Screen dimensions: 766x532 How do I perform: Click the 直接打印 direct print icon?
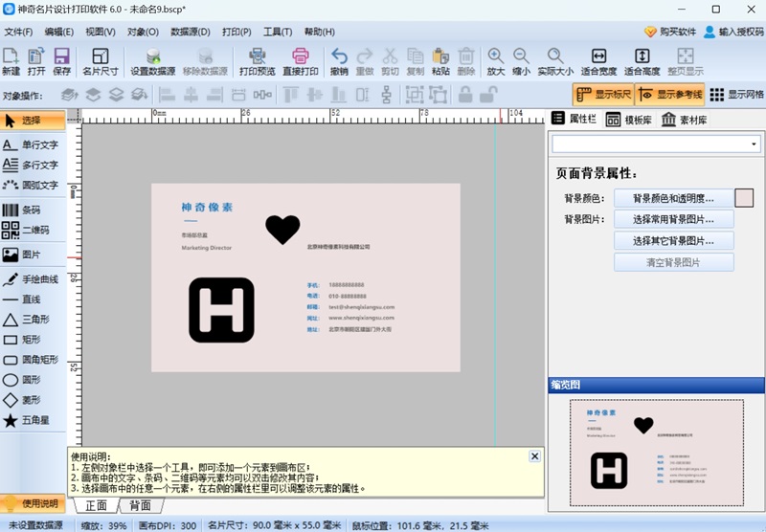tap(300, 61)
